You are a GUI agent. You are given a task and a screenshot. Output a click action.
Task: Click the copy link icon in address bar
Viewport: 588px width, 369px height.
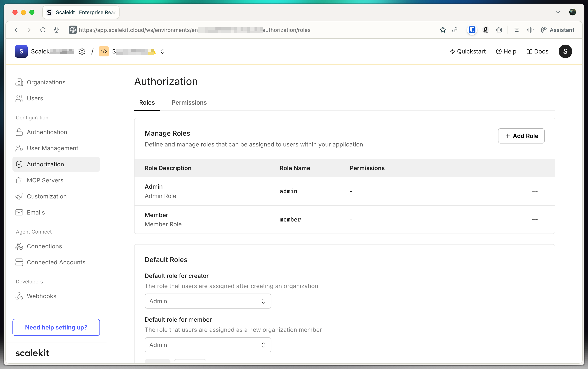point(455,30)
